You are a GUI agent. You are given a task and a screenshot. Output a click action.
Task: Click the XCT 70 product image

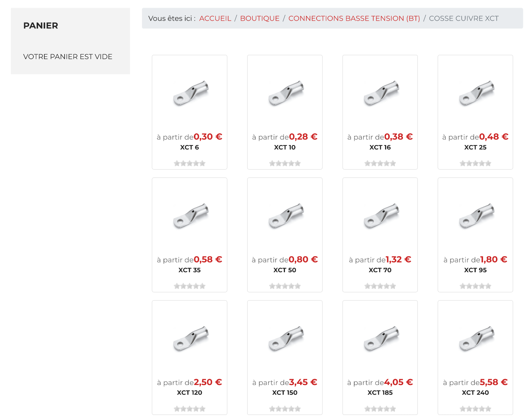(x=382, y=216)
